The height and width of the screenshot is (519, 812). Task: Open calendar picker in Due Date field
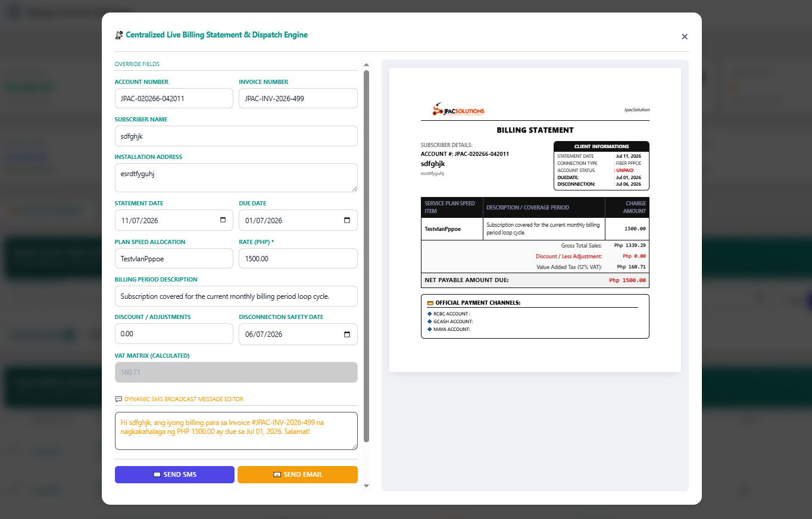[347, 220]
